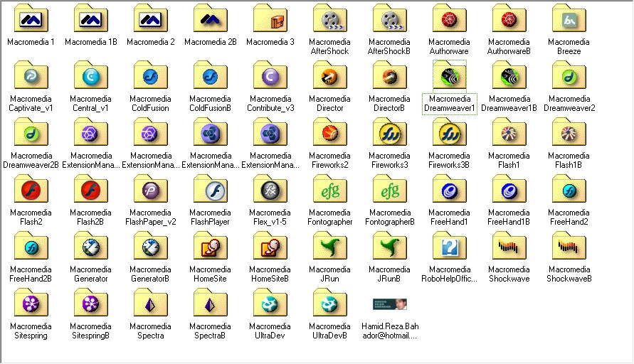
Task: Select the Macromedia Breeze folder icon
Action: 569,18
